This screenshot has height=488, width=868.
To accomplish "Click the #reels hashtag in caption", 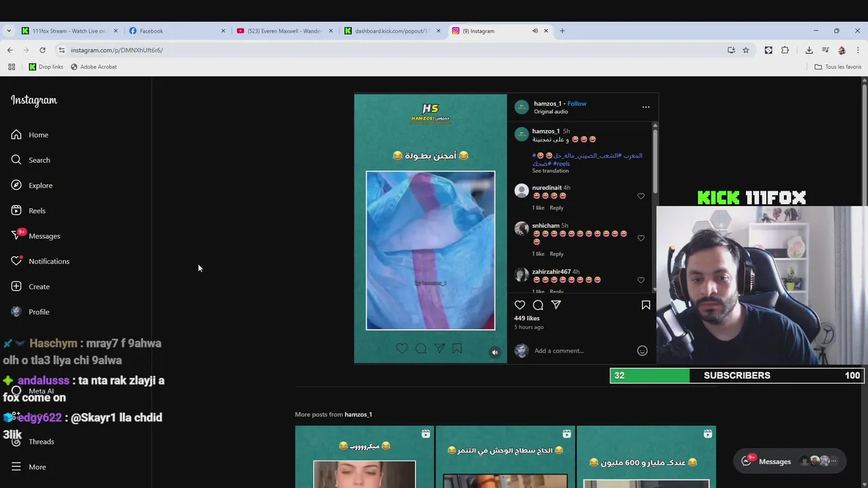I will click(561, 163).
